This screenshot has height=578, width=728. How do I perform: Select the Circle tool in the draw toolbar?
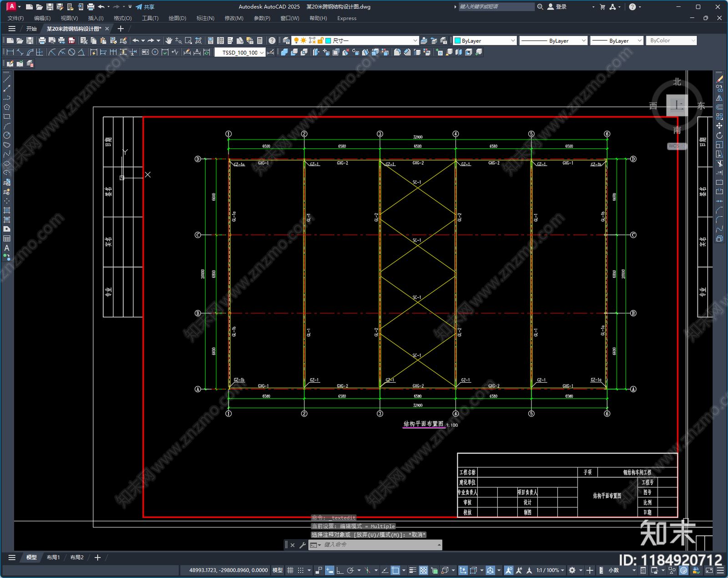(x=7, y=135)
